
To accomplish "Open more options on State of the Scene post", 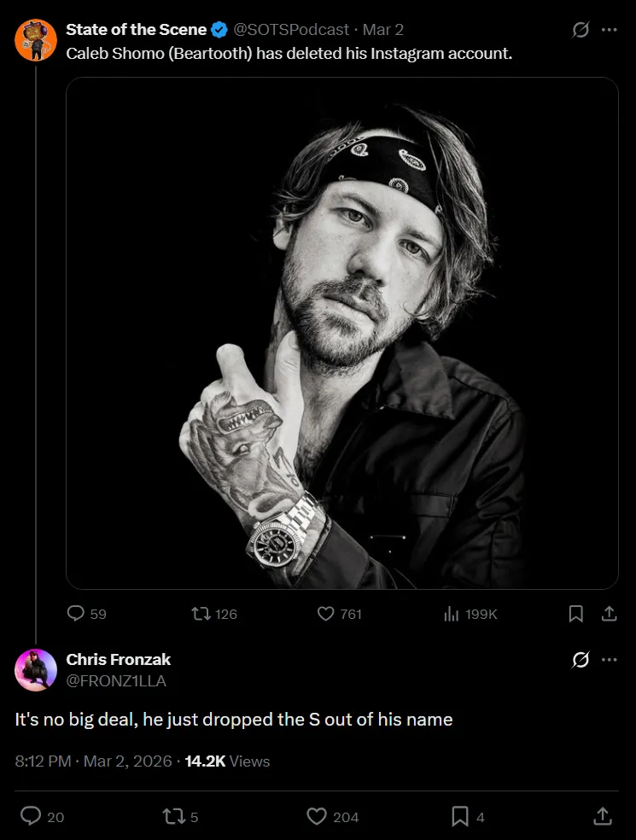I will point(609,30).
